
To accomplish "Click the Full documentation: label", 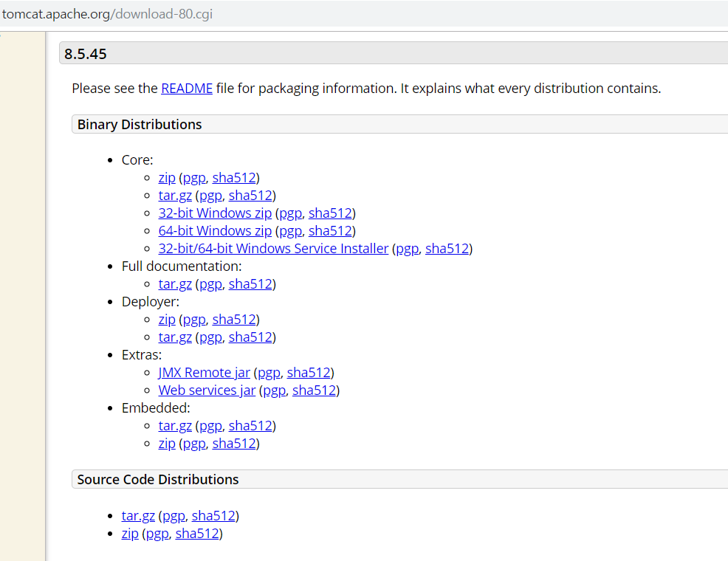I will click(x=182, y=266).
